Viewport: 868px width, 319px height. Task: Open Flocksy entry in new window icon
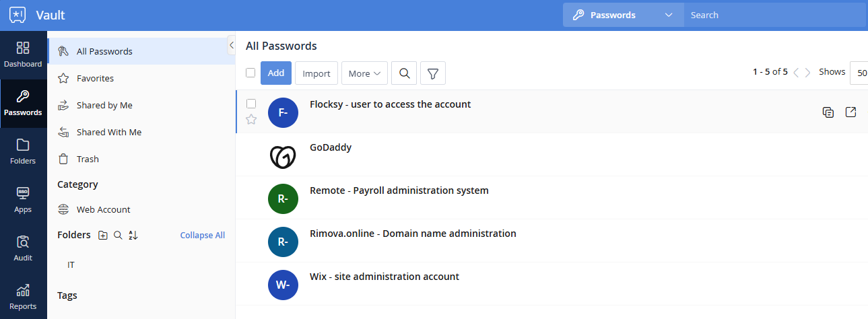tap(850, 112)
